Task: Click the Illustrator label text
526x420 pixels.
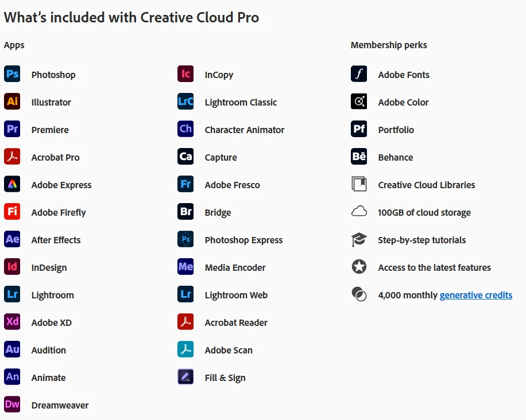Action: tap(51, 102)
